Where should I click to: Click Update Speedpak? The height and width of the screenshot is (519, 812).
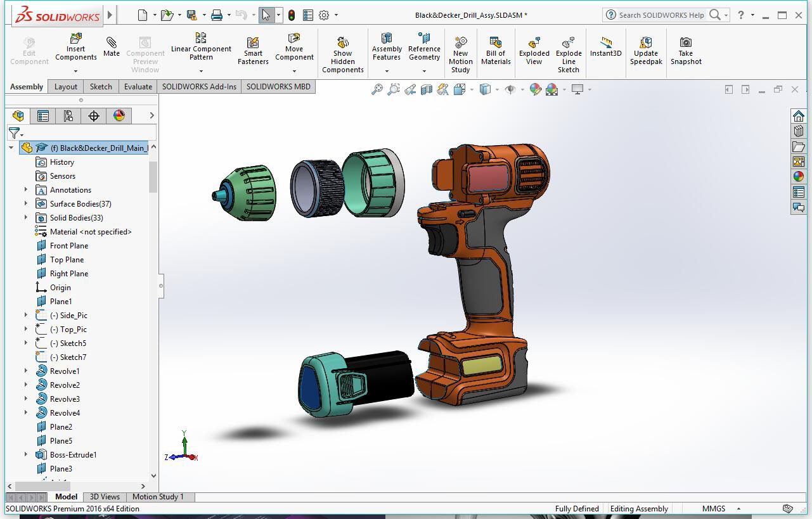[x=646, y=50]
